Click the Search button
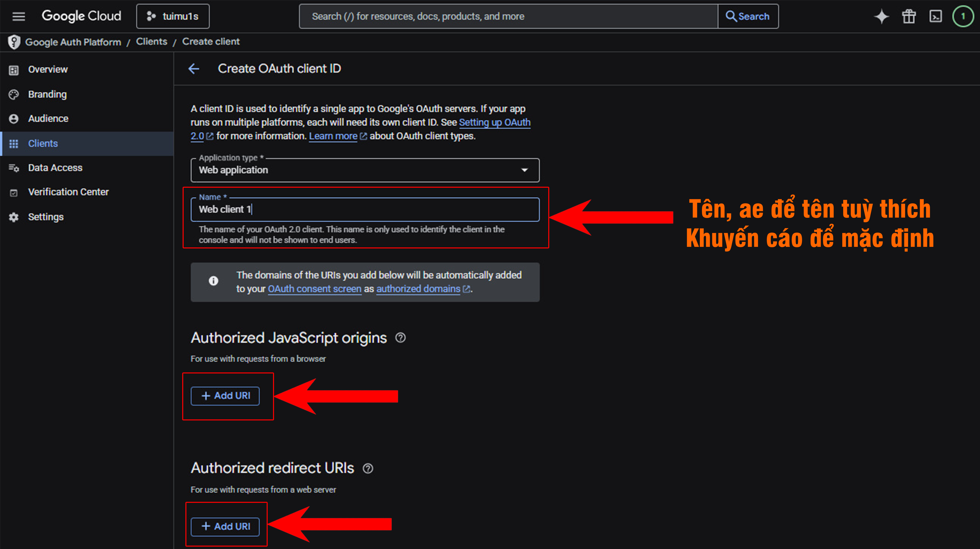Screen dimensions: 980x549 (748, 16)
